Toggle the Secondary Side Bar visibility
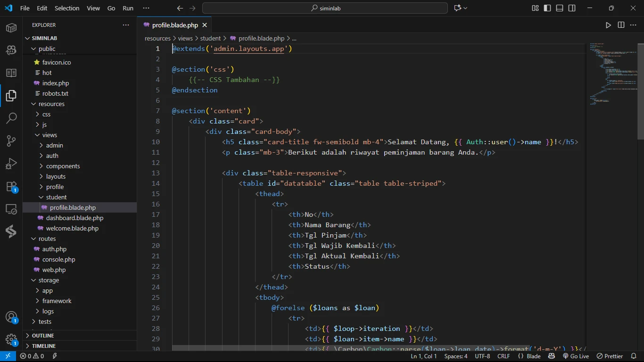Screen dimensions: 644x362 point(572,8)
